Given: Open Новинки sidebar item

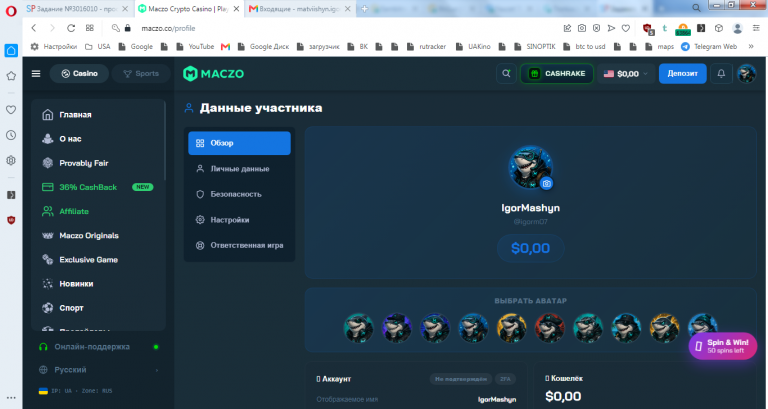Looking at the screenshot, I should 98,284.
